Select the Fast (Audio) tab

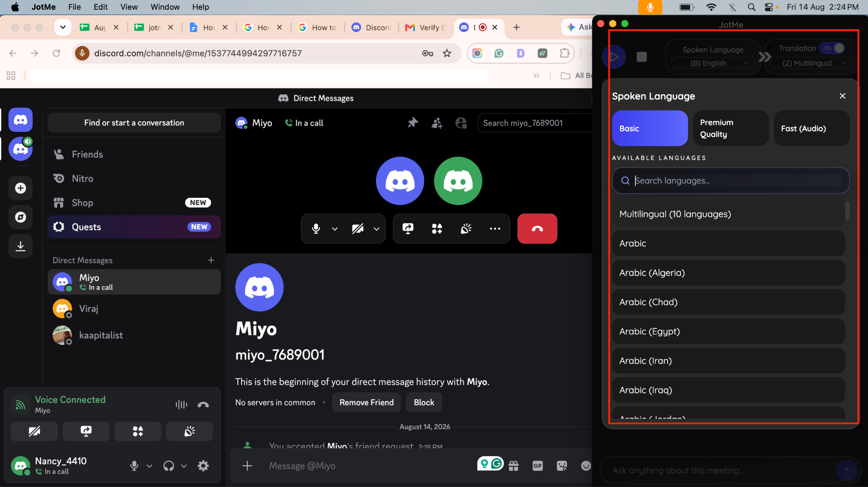[812, 128]
